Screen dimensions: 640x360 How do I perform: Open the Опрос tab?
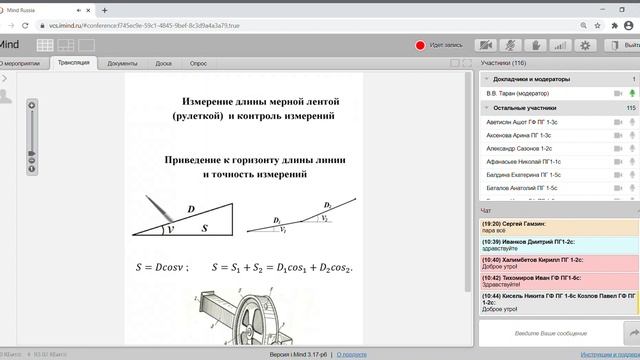point(198,63)
